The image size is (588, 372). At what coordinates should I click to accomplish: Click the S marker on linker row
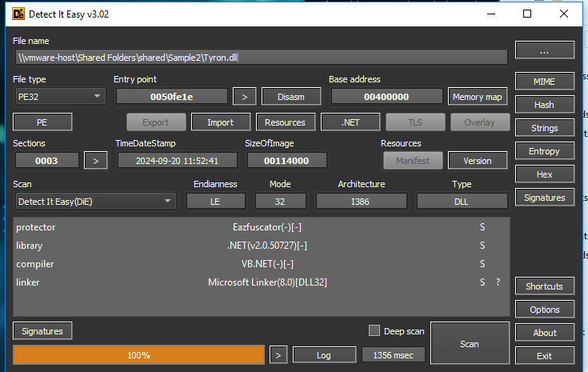[482, 282]
